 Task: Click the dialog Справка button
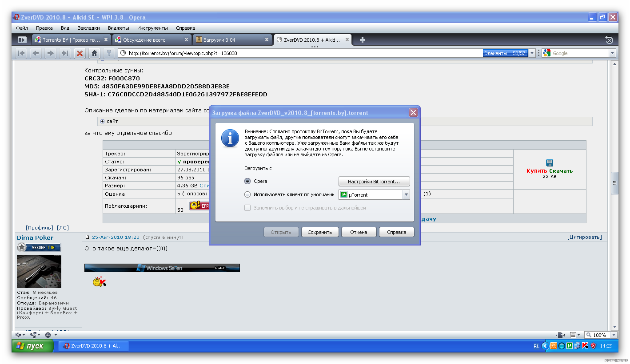397,232
